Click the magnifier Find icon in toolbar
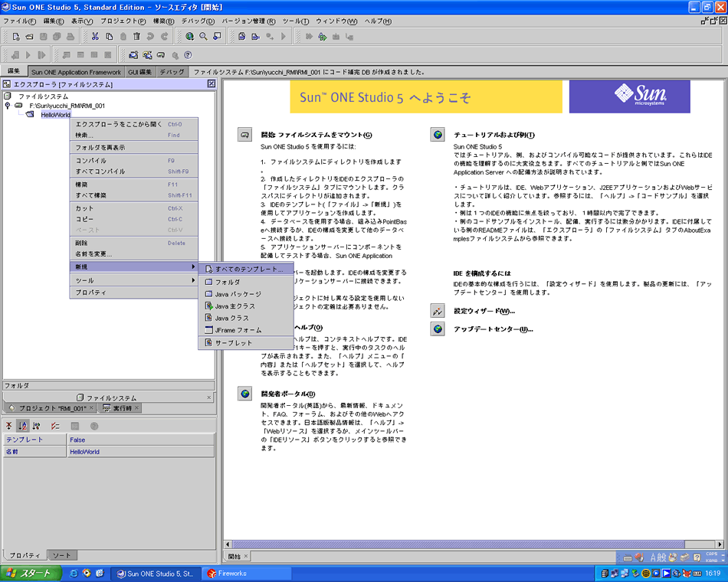 203,36
